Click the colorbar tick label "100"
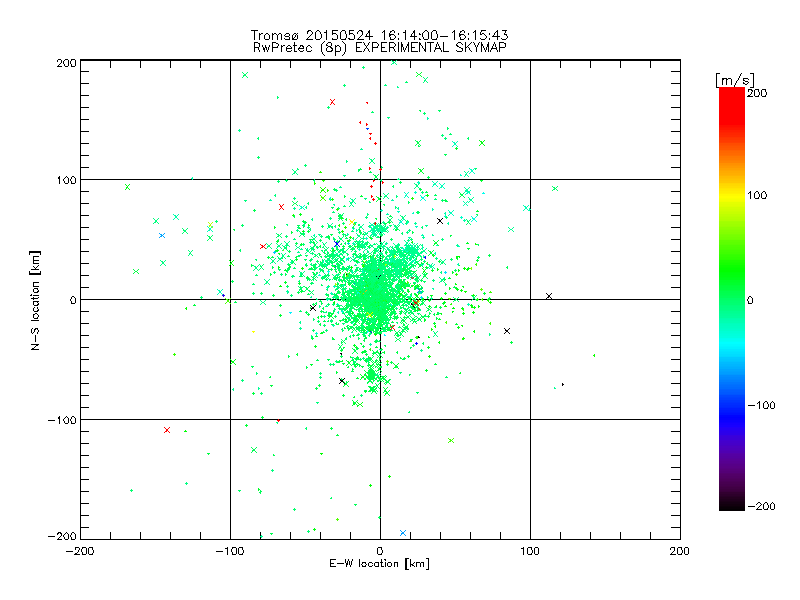Screen dimensions: 800x600 click(757, 195)
